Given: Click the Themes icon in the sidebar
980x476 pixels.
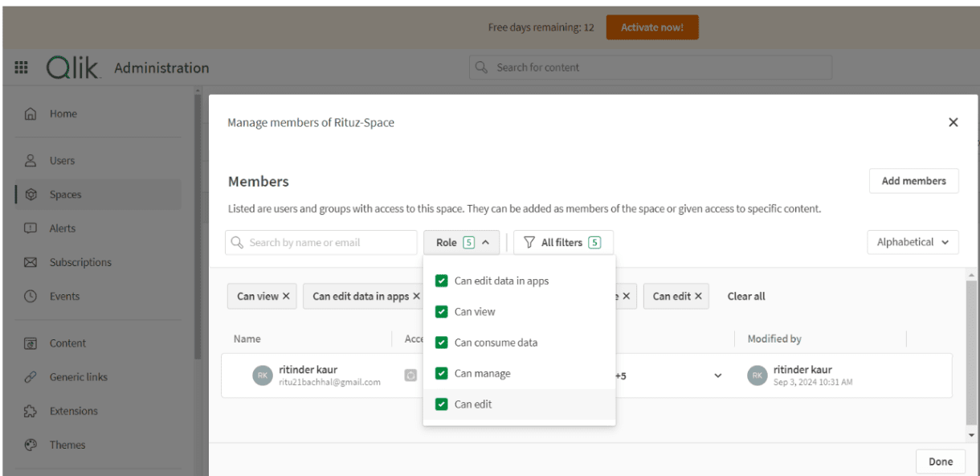Looking at the screenshot, I should pos(32,445).
